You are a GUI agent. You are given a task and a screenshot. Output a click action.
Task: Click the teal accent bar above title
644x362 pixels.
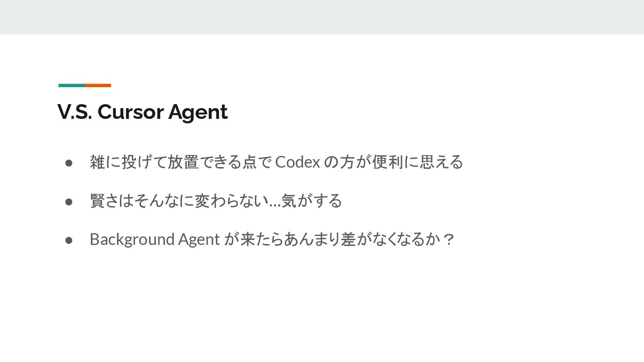(72, 85)
